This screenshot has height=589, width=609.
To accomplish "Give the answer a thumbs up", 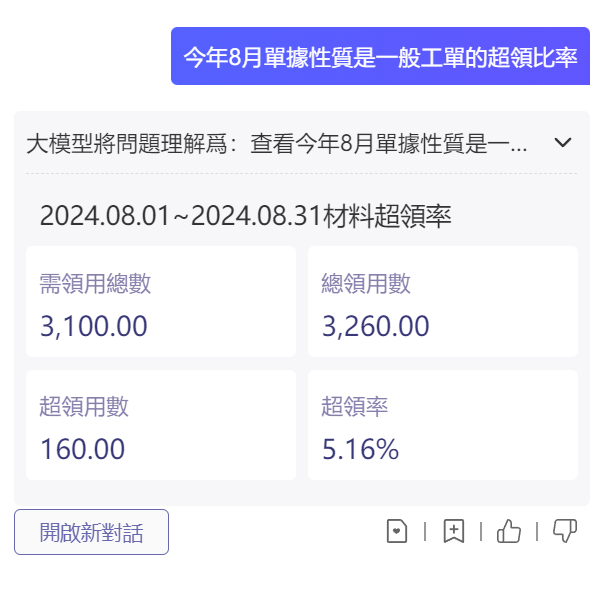I will 509,531.
